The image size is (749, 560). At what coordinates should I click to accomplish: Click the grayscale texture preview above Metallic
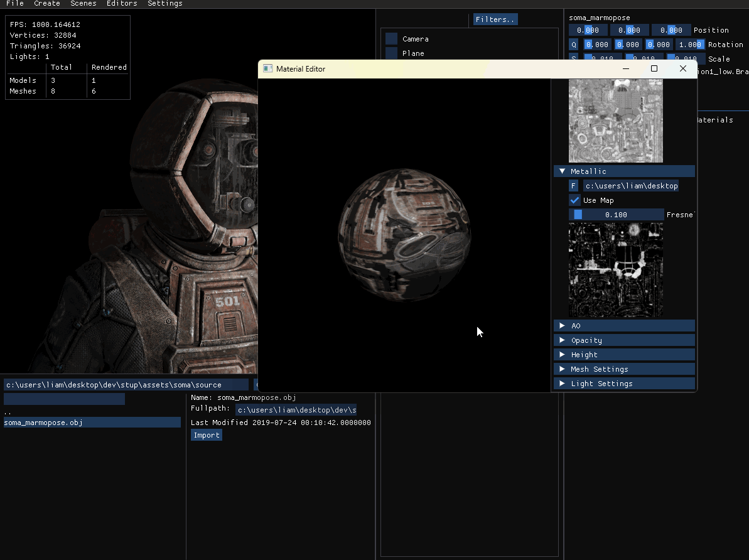pyautogui.click(x=615, y=121)
